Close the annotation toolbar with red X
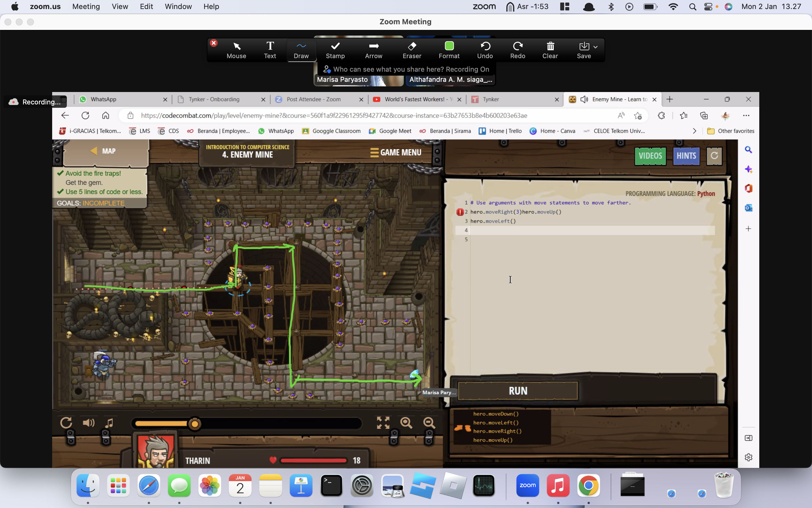The width and height of the screenshot is (812, 508). [214, 43]
